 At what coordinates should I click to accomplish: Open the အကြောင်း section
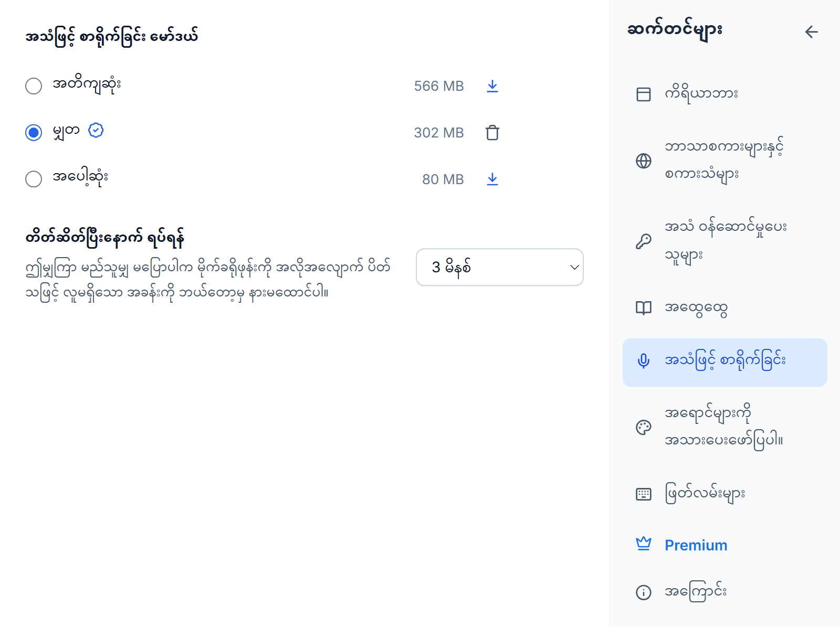[724, 592]
